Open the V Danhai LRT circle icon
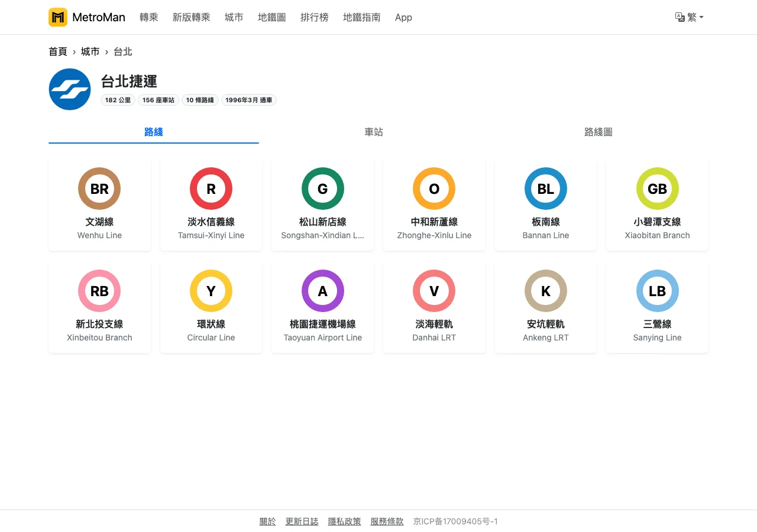The width and height of the screenshot is (757, 532). coord(434,291)
